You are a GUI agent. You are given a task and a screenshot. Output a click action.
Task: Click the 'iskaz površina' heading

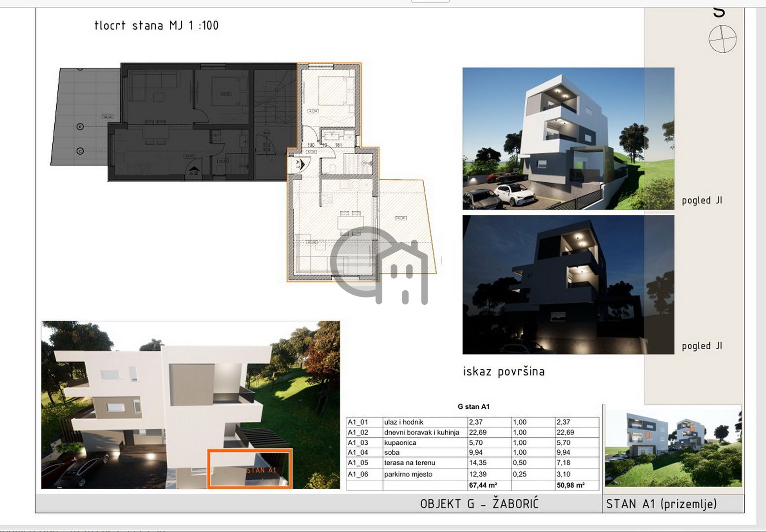click(x=503, y=372)
